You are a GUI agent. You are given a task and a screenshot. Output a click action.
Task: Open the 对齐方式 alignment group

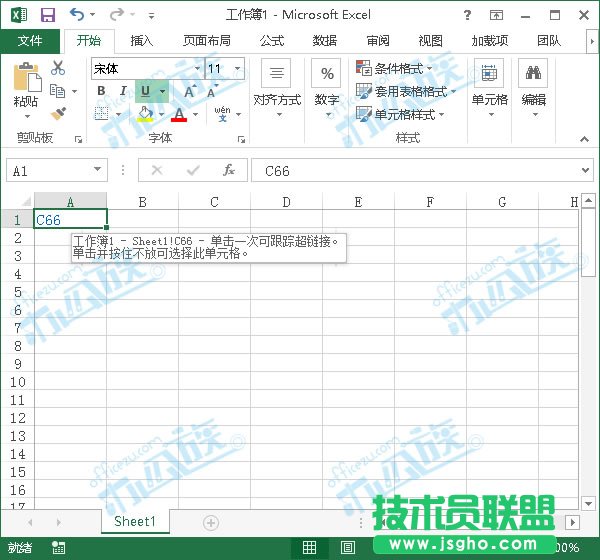click(x=277, y=88)
